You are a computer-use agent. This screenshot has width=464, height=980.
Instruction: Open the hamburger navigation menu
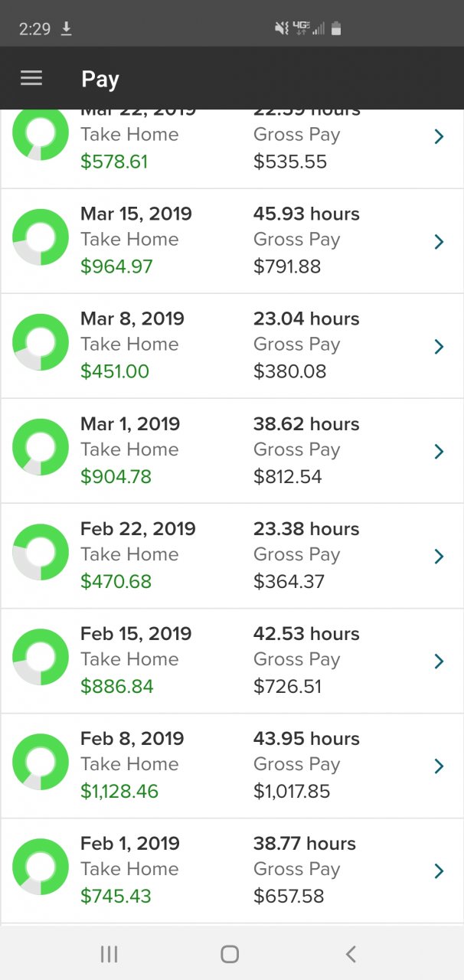point(31,78)
